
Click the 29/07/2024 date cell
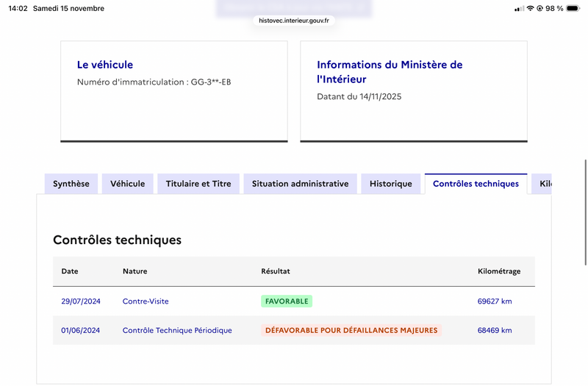click(x=79, y=301)
